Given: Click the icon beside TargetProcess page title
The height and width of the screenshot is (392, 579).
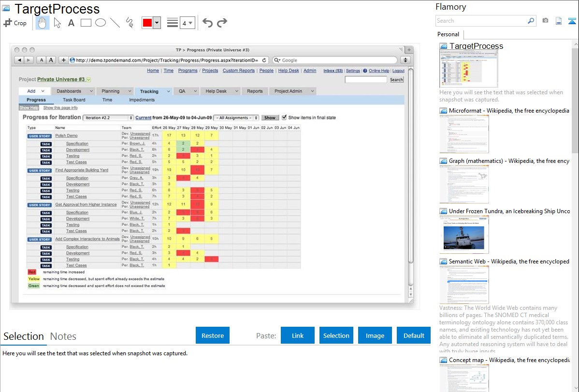Looking at the screenshot, I should [6, 9].
